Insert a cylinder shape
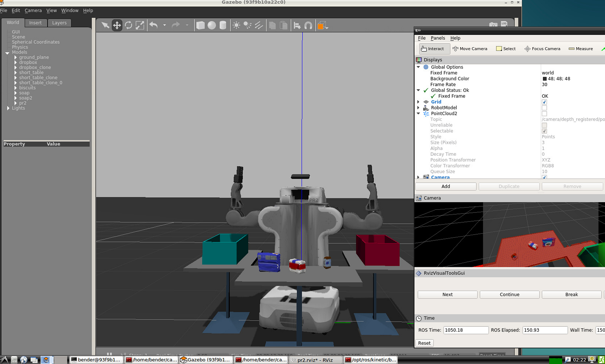 (223, 25)
